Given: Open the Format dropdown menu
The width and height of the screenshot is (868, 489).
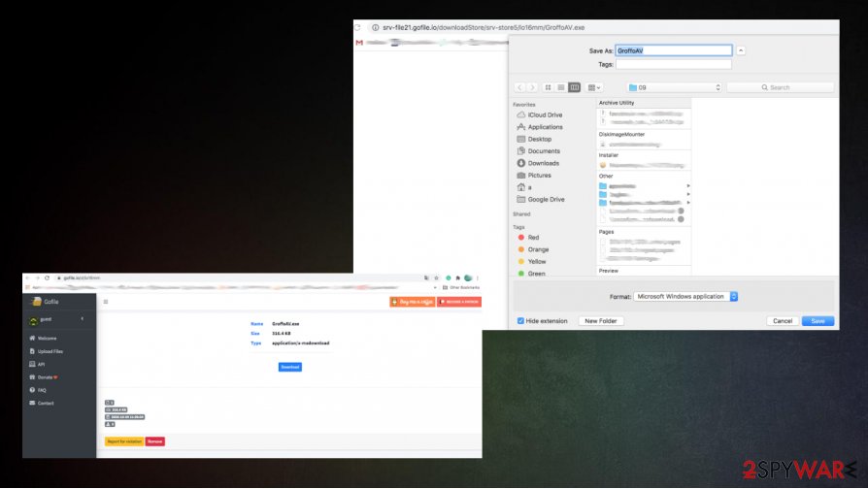Looking at the screenshot, I should tap(685, 297).
